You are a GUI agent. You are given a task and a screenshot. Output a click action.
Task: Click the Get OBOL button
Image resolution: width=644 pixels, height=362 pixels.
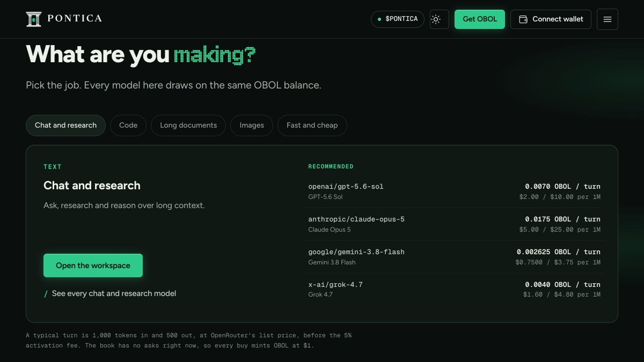point(480,19)
